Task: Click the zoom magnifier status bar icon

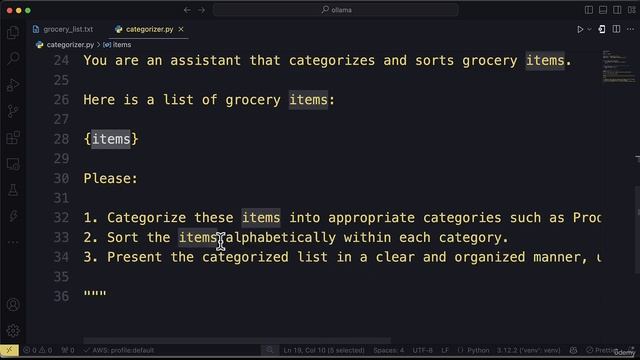Action: (269, 350)
